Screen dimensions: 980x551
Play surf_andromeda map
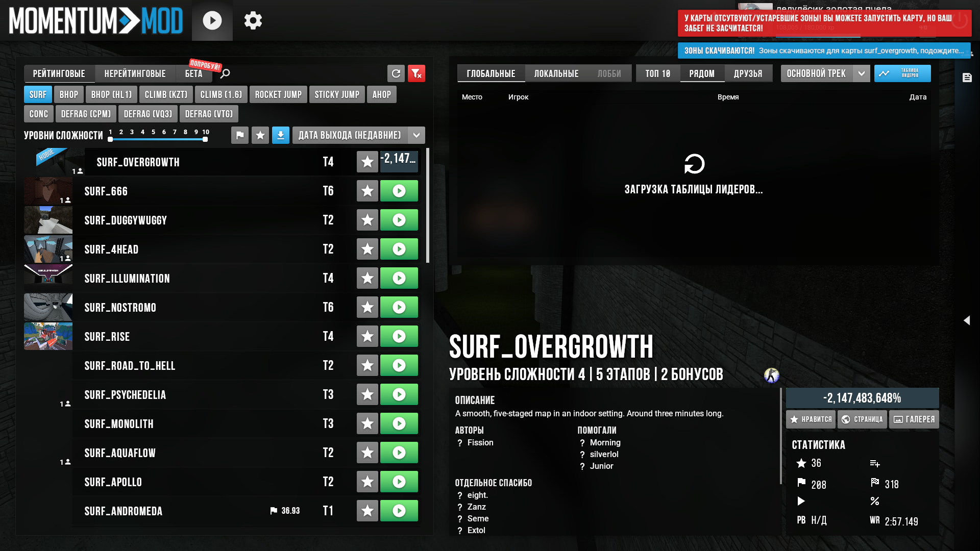399,511
